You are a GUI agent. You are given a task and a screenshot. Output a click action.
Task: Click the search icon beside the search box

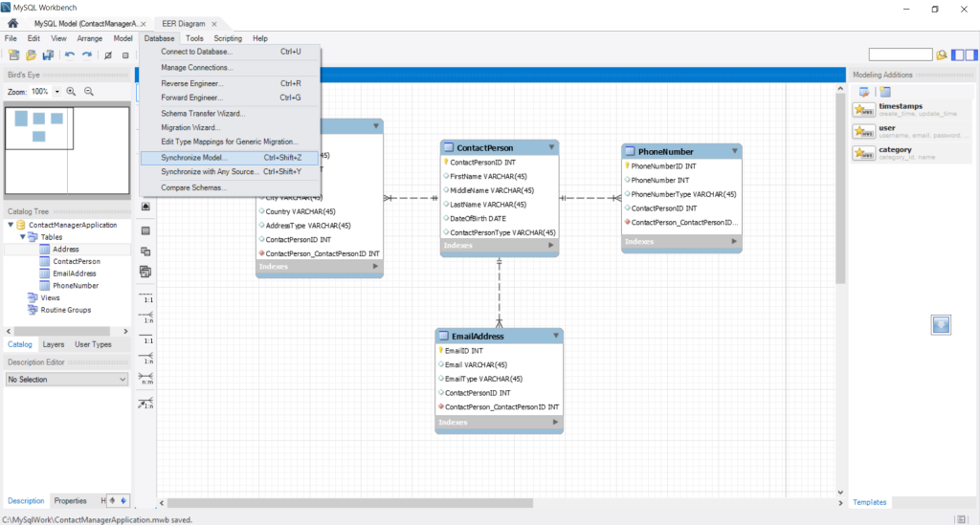(942, 55)
